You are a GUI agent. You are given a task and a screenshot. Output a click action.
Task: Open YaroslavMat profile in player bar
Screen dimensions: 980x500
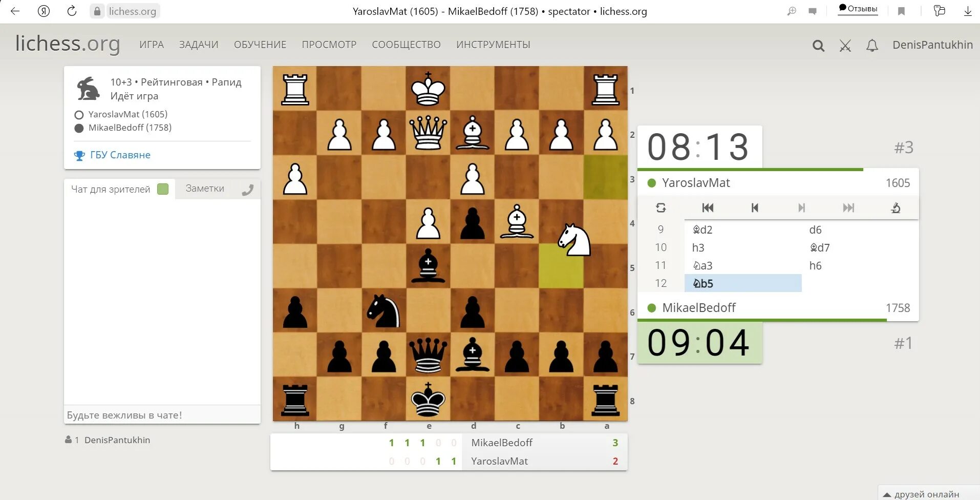(696, 183)
